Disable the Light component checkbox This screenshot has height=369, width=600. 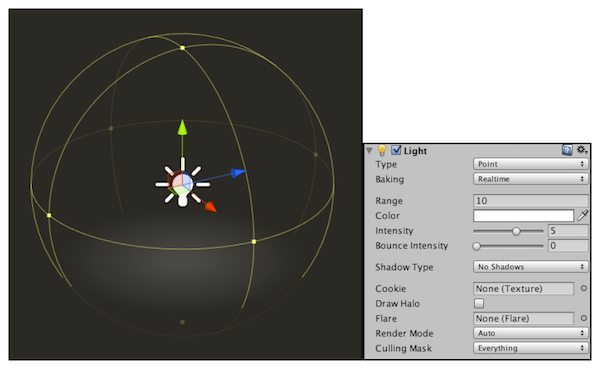pos(396,150)
